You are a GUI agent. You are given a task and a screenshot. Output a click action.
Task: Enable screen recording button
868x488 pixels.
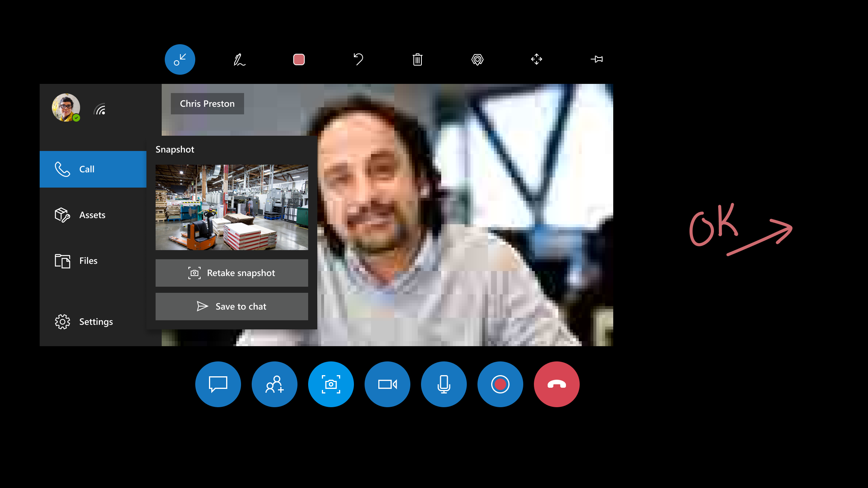tap(500, 384)
